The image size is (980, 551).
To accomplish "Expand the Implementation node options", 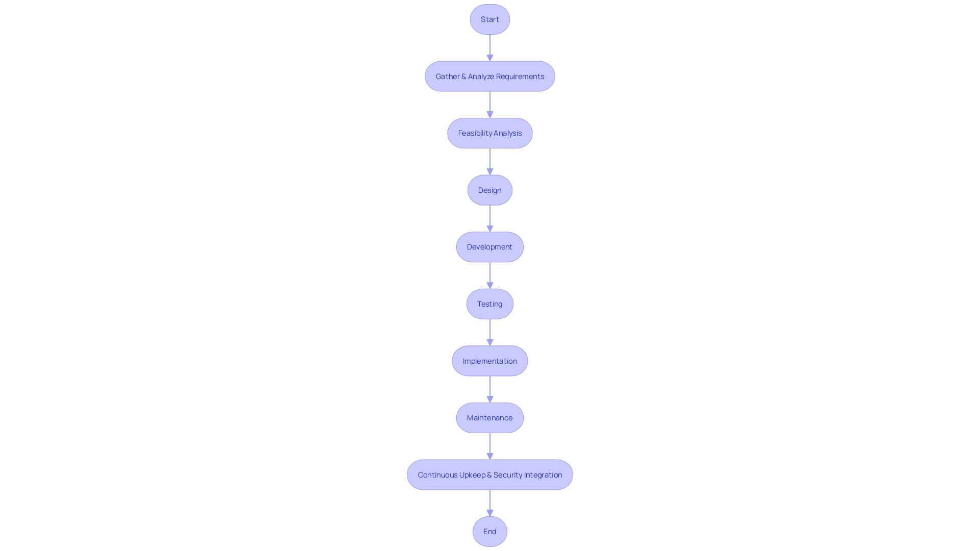I will point(490,361).
